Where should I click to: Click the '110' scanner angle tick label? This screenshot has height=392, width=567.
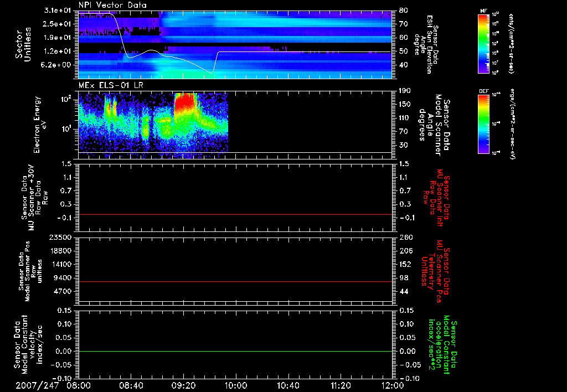click(405, 118)
